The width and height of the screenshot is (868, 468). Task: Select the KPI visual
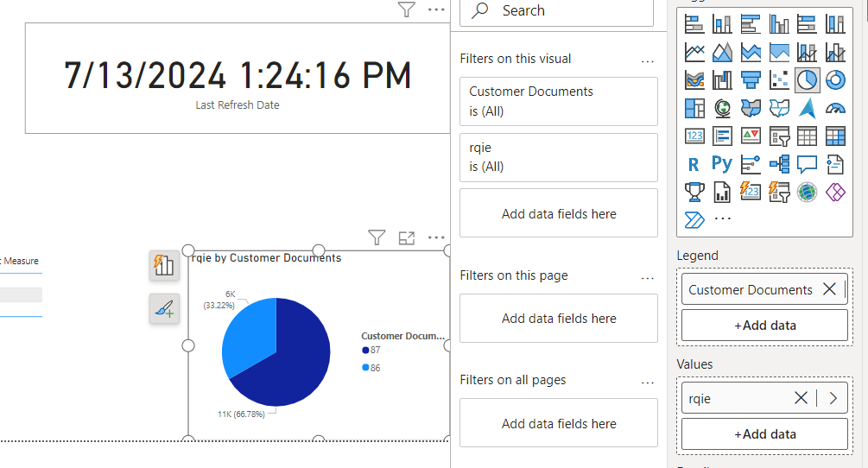point(751,136)
